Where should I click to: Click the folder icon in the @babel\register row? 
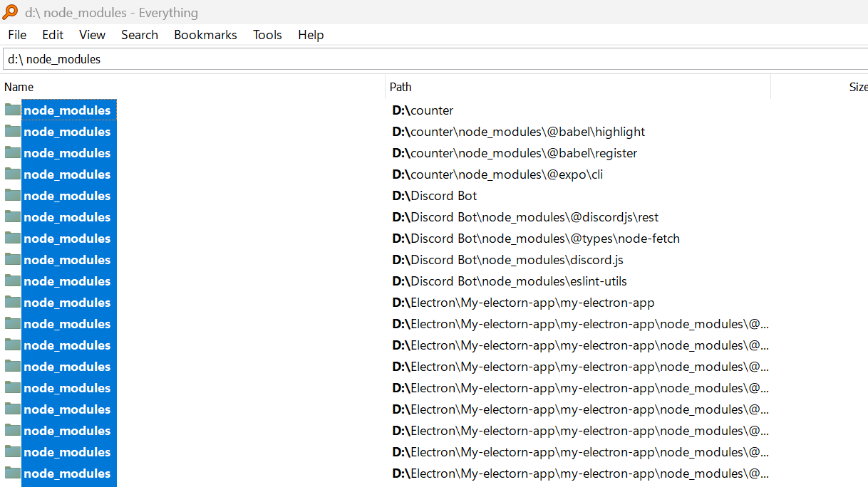13,152
